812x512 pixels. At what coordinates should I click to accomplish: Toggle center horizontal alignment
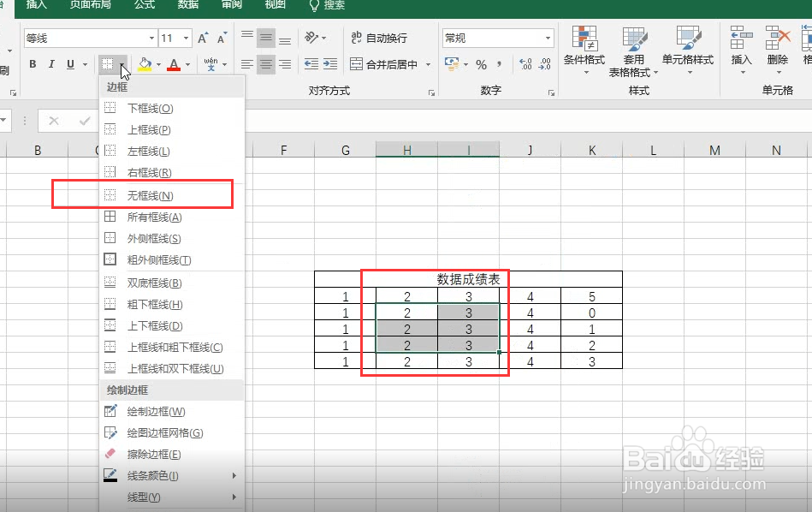[266, 64]
